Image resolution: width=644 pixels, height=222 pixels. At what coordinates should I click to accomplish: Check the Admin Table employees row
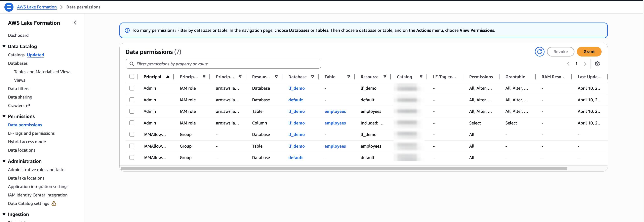click(x=132, y=111)
